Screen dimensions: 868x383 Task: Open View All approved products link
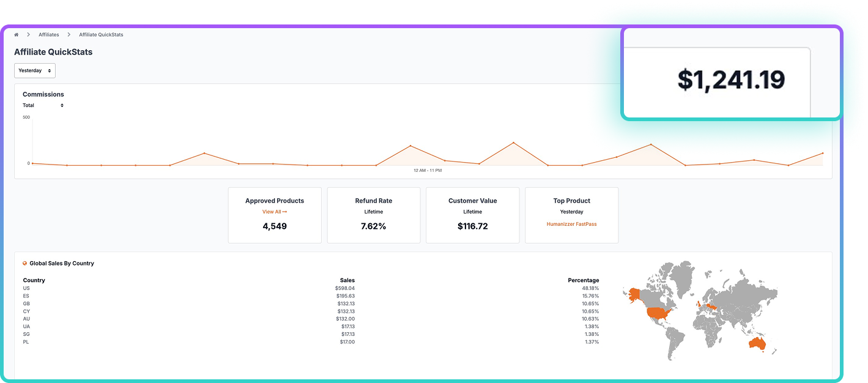pos(275,212)
